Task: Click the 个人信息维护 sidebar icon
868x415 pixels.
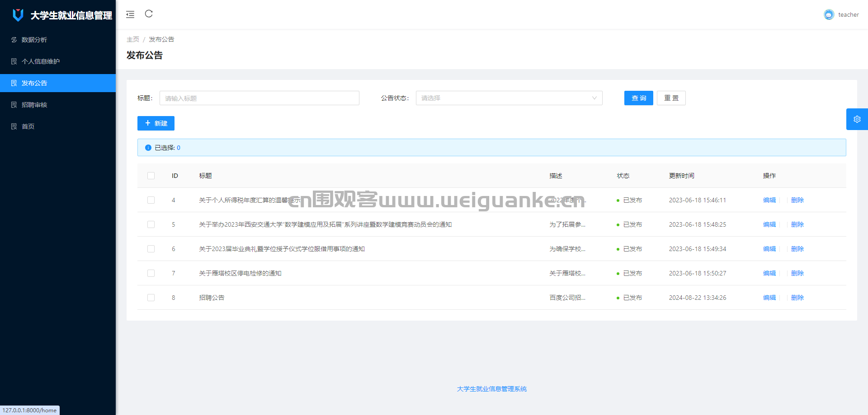Action: click(x=14, y=61)
